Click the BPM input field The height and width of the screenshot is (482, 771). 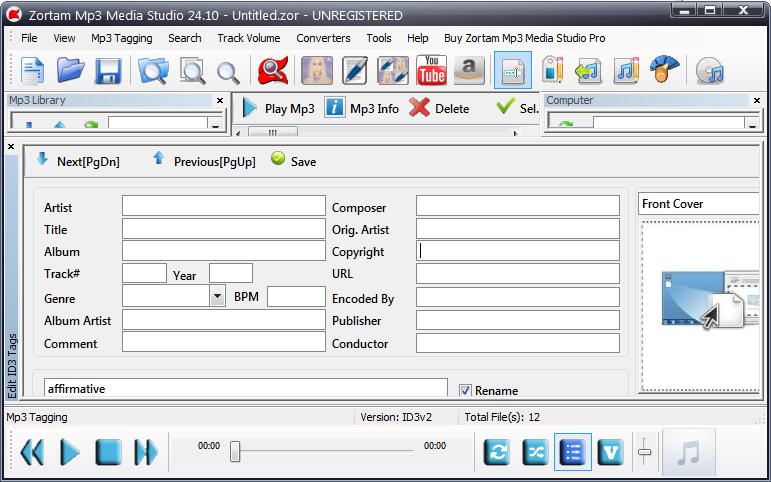pyautogui.click(x=297, y=297)
